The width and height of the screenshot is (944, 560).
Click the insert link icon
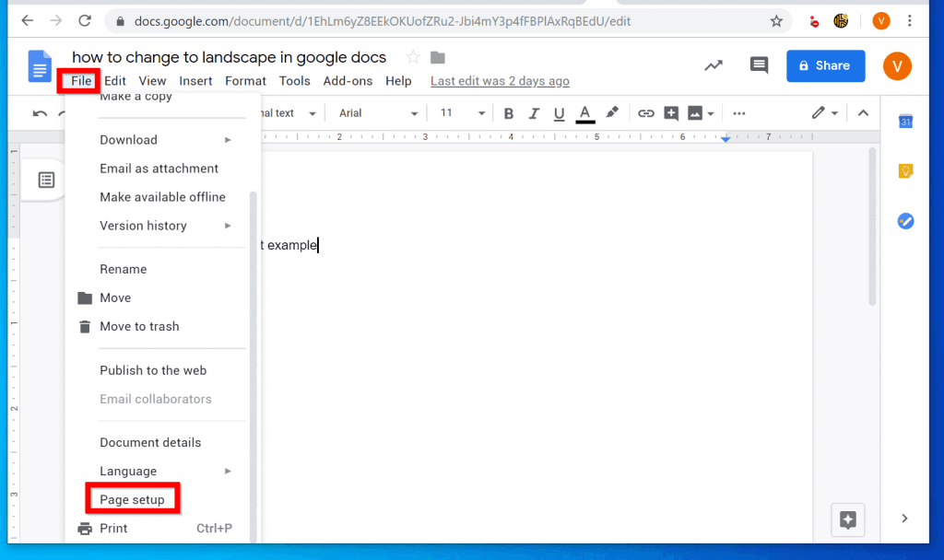[x=645, y=113]
